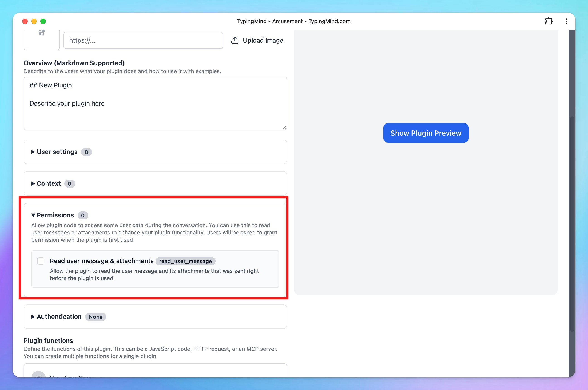Toggle permission via its 'Read user message' label

[x=102, y=261]
